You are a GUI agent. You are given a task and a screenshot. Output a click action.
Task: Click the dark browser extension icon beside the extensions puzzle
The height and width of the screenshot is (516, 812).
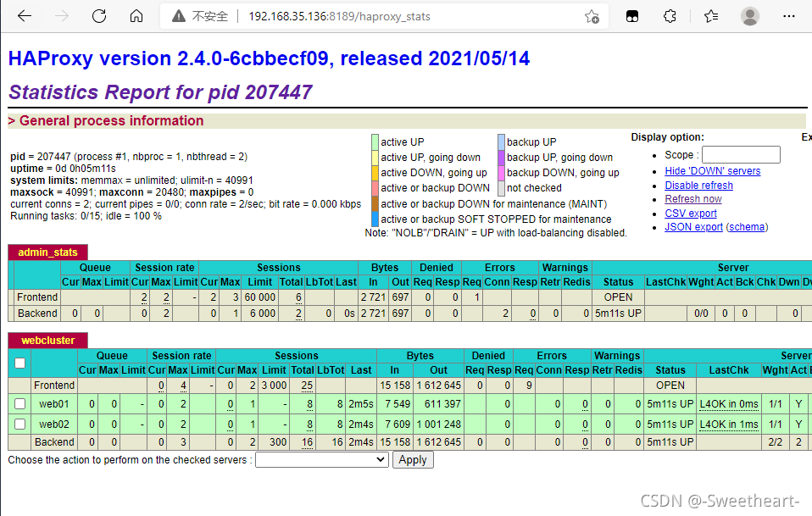[631, 17]
